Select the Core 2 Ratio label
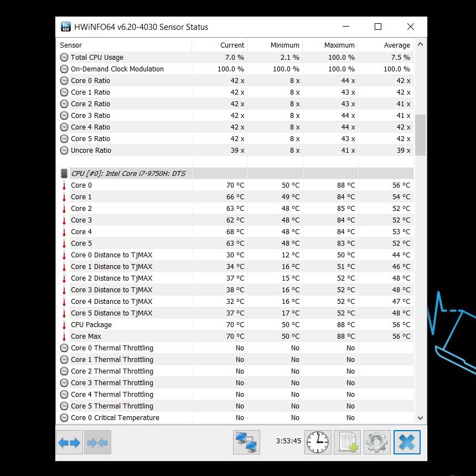The image size is (476, 476). 90,104
